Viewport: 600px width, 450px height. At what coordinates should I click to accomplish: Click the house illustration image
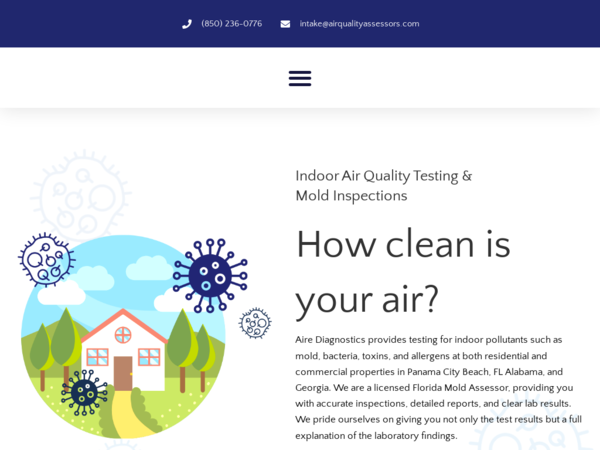click(123, 337)
